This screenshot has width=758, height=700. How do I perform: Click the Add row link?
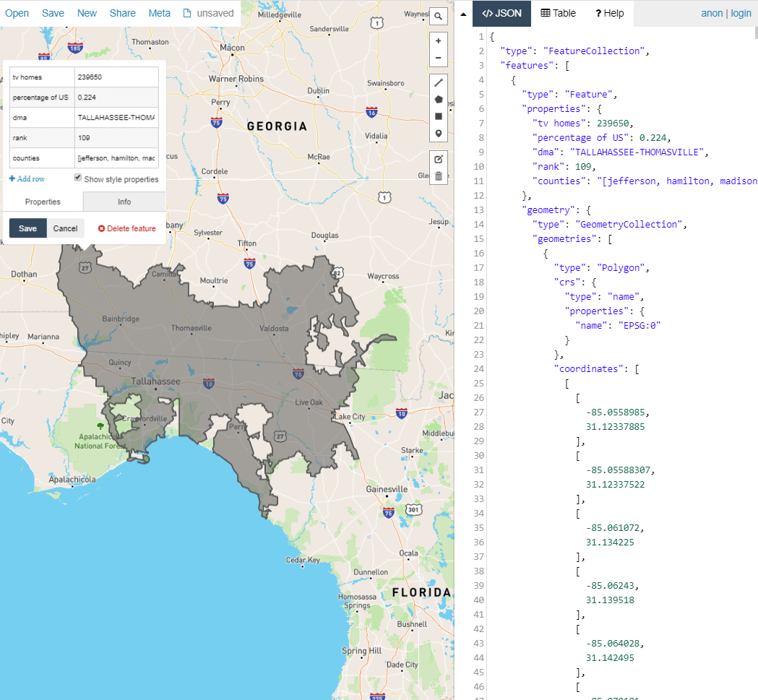27,178
